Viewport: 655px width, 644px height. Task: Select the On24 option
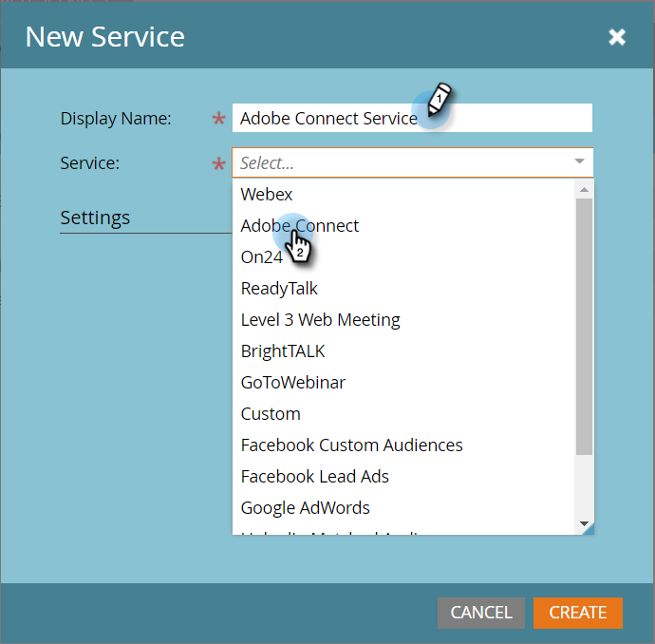(403, 257)
